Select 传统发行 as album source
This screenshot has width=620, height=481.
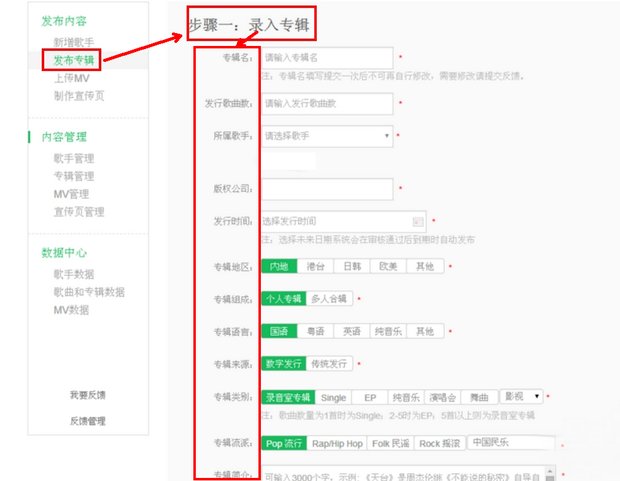point(329,364)
